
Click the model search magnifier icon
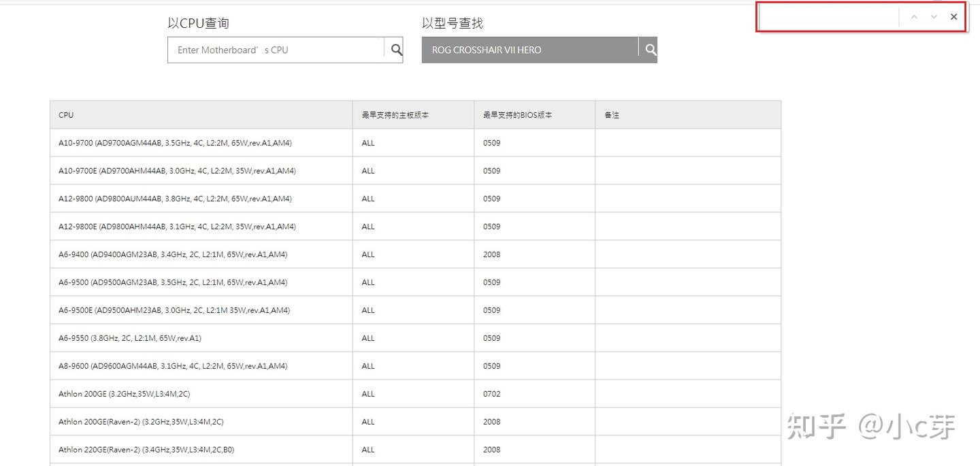[651, 50]
